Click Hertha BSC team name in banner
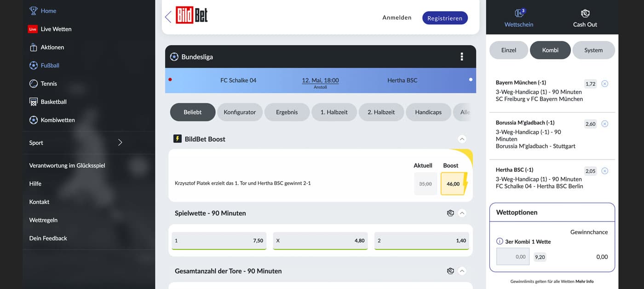Image resolution: width=644 pixels, height=289 pixels. point(402,80)
